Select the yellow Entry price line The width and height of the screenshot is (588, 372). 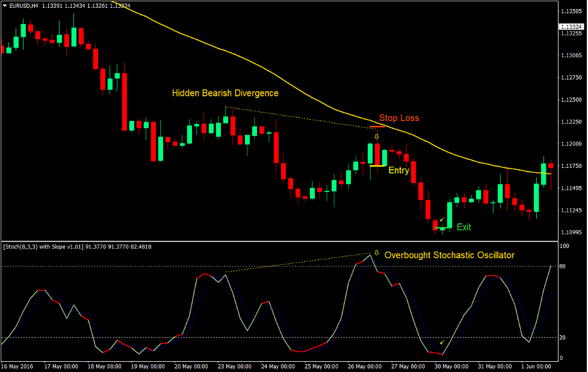pos(377,166)
